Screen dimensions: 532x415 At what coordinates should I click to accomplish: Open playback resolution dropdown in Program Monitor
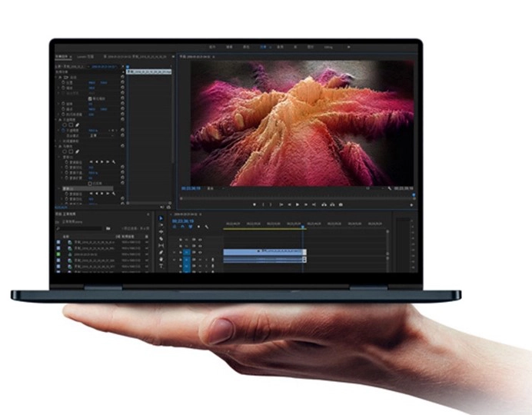tap(375, 188)
